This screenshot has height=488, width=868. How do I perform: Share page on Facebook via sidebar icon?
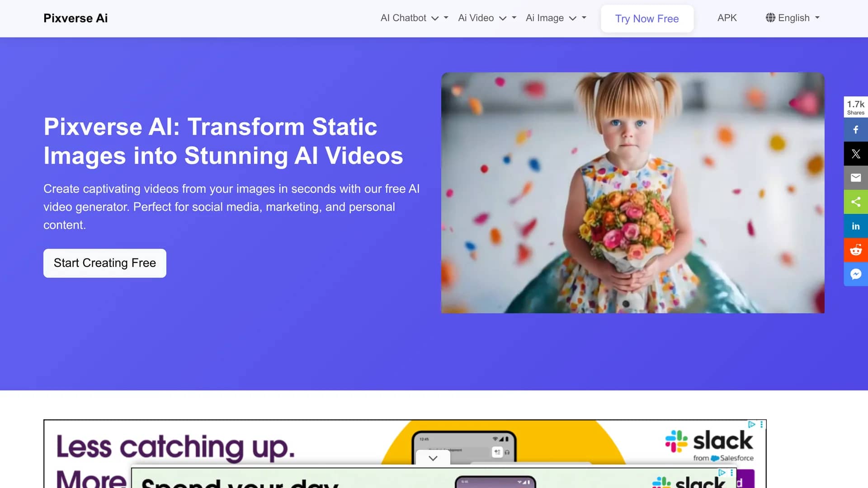point(856,130)
